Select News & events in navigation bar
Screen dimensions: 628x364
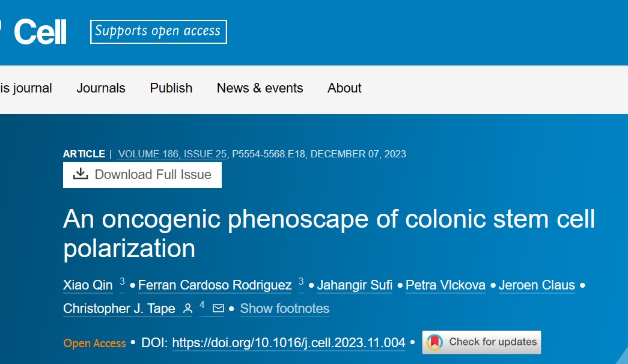(x=260, y=88)
